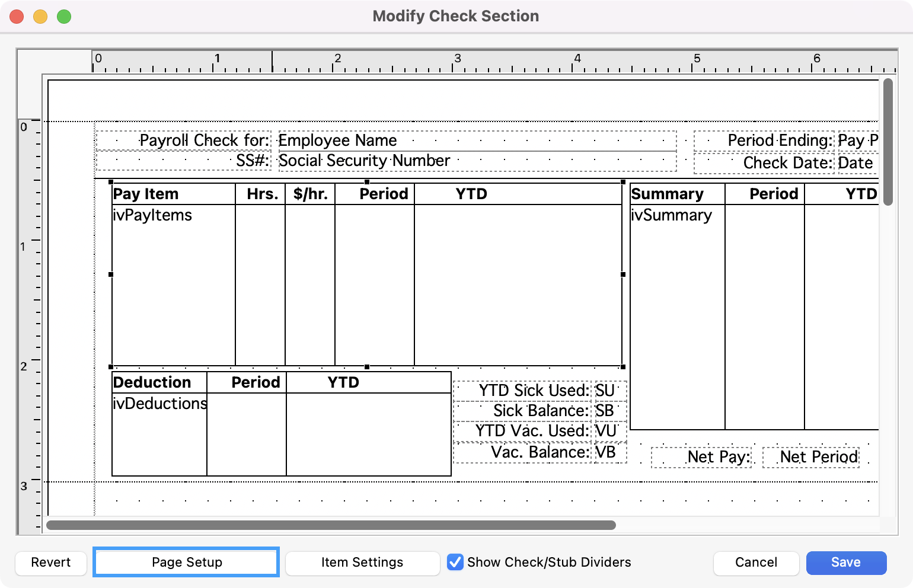Click the horizontal scrollbar thumb
The width and height of the screenshot is (913, 588).
tap(331, 525)
